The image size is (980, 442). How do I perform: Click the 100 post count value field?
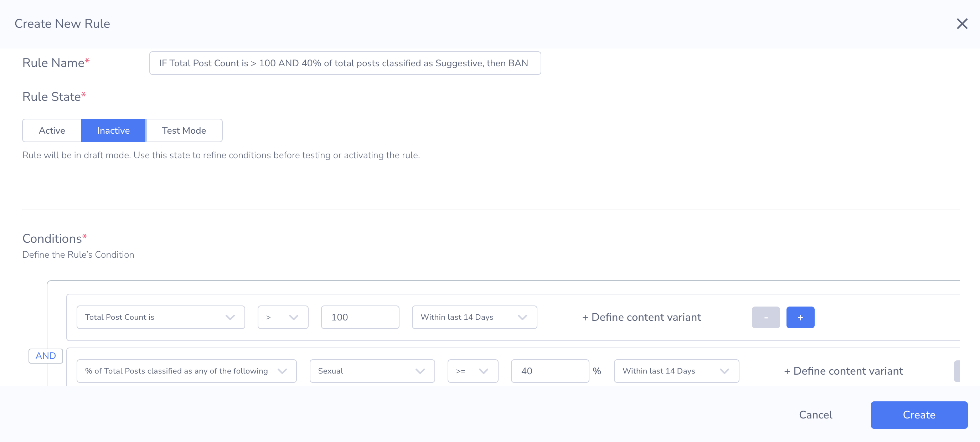coord(360,317)
